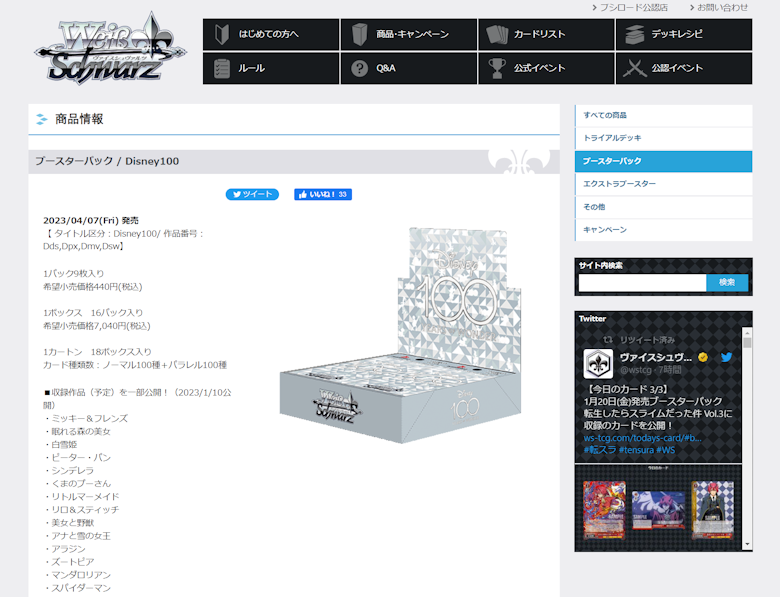Open すべての商品 in the sidebar

pos(663,115)
